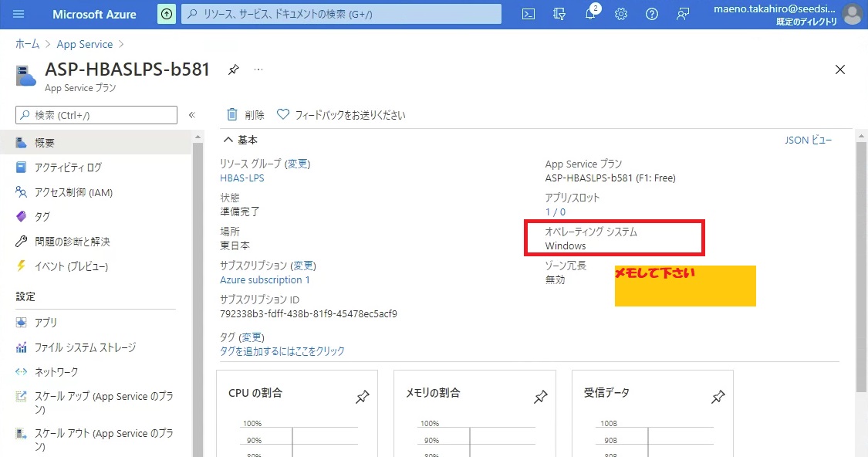Select アクセス制御 (IAM) in the sidebar
Screen dimensions: 868x457
pos(73,192)
